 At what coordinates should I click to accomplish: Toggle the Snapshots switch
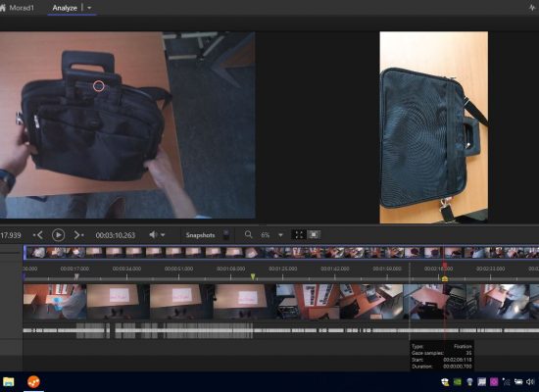click(x=226, y=235)
